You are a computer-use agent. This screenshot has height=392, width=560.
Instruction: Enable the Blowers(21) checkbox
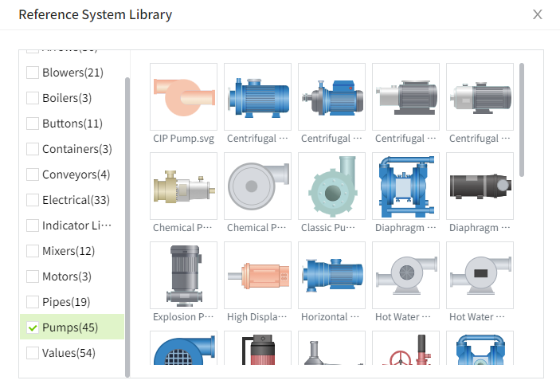33,73
